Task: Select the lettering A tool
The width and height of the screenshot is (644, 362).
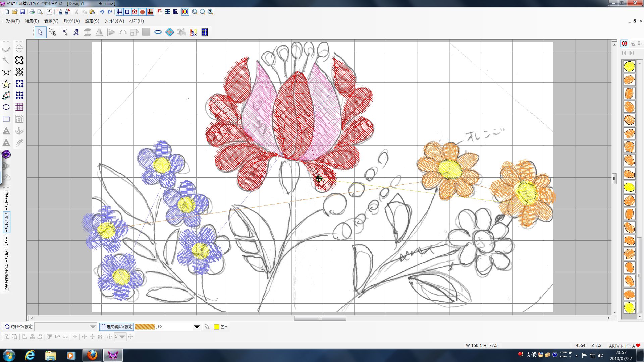Action: pos(76,32)
